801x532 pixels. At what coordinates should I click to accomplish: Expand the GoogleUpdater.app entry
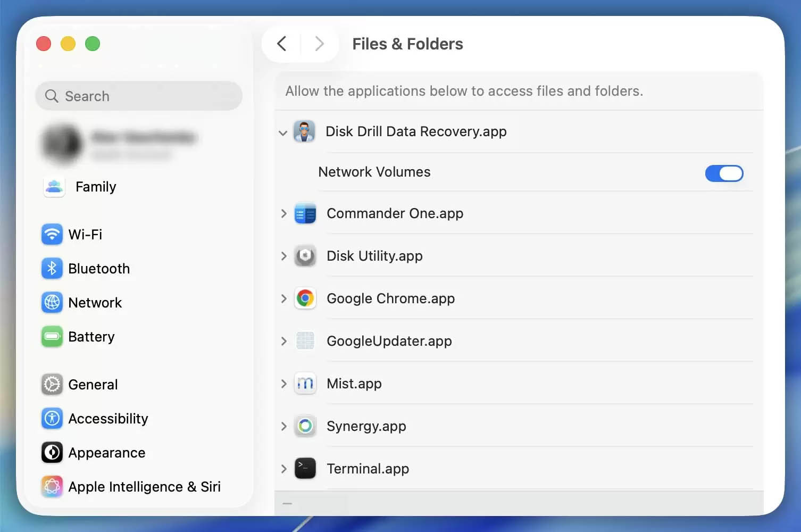click(x=283, y=341)
